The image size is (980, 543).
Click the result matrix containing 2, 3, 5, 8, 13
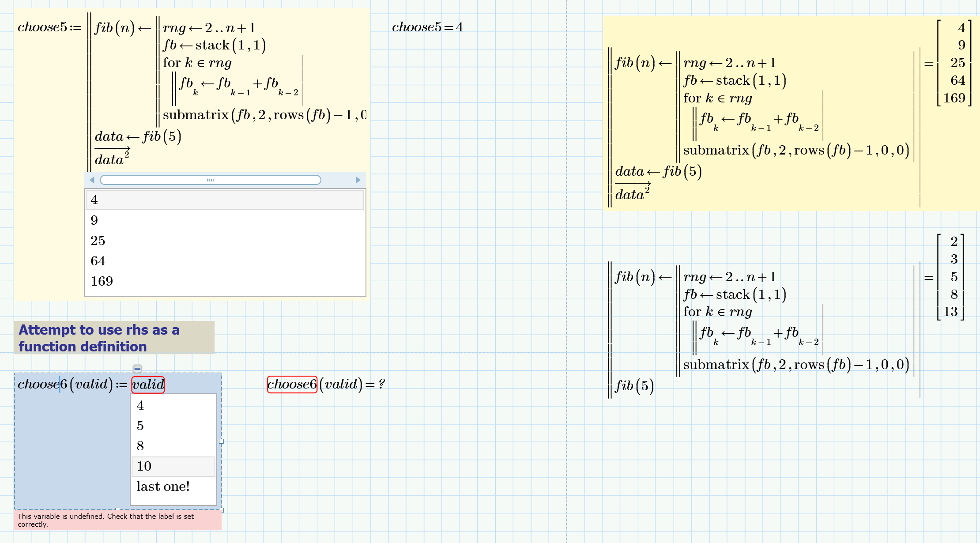pyautogui.click(x=950, y=277)
